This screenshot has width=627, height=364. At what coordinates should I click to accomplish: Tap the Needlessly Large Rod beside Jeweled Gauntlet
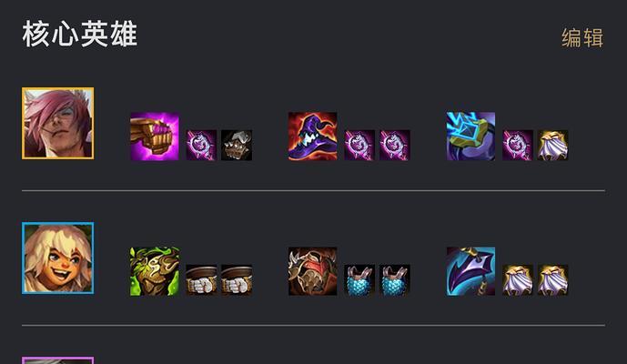[201, 145]
